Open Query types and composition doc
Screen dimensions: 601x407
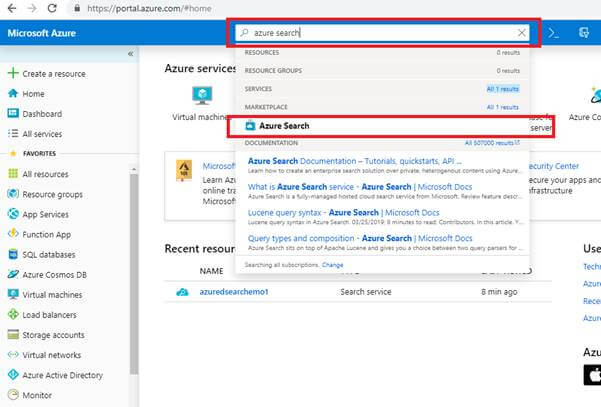click(360, 238)
